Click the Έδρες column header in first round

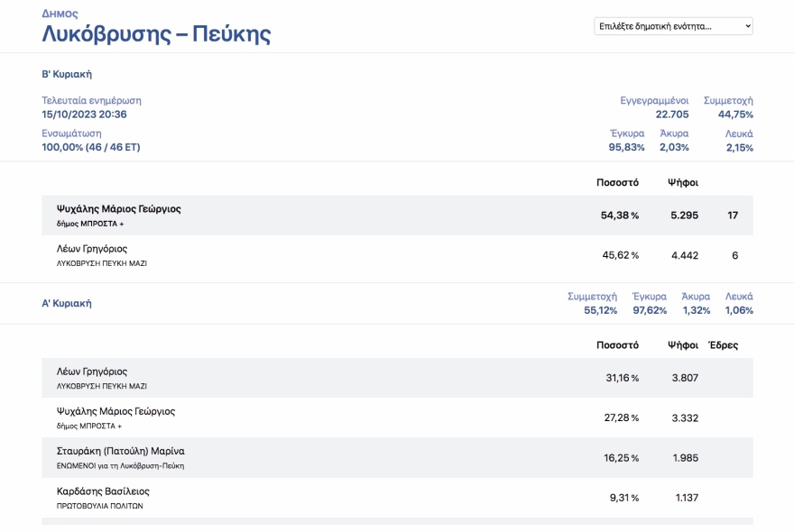click(x=723, y=344)
